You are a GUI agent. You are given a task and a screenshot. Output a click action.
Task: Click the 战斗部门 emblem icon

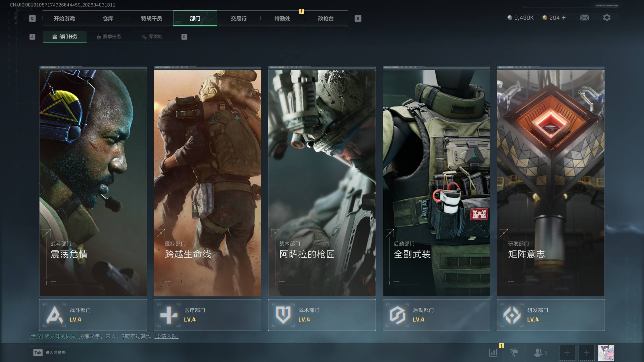click(x=55, y=315)
